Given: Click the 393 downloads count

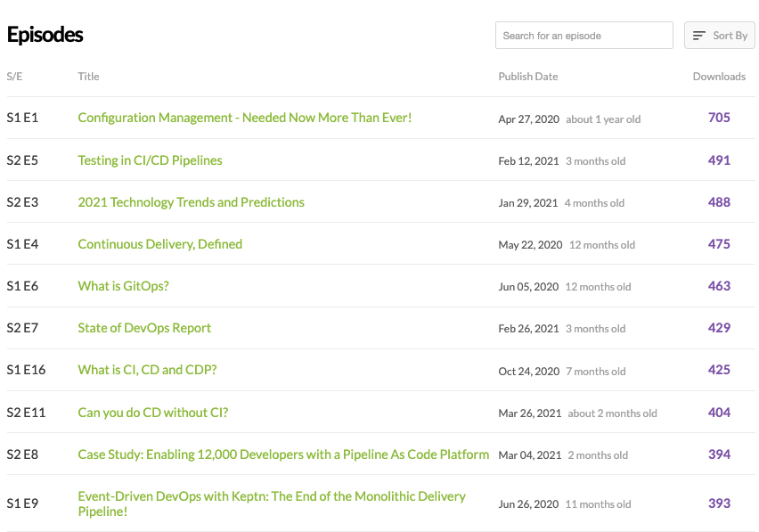Looking at the screenshot, I should [719, 503].
